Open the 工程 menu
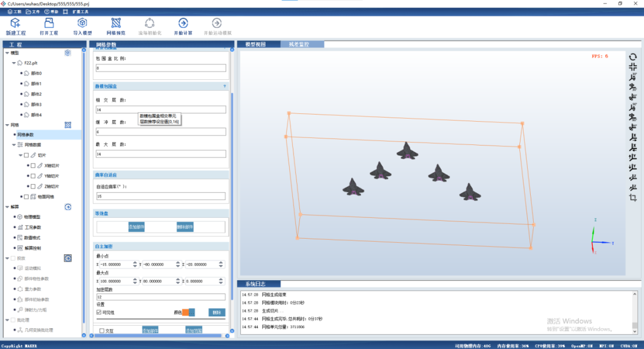 point(15,12)
